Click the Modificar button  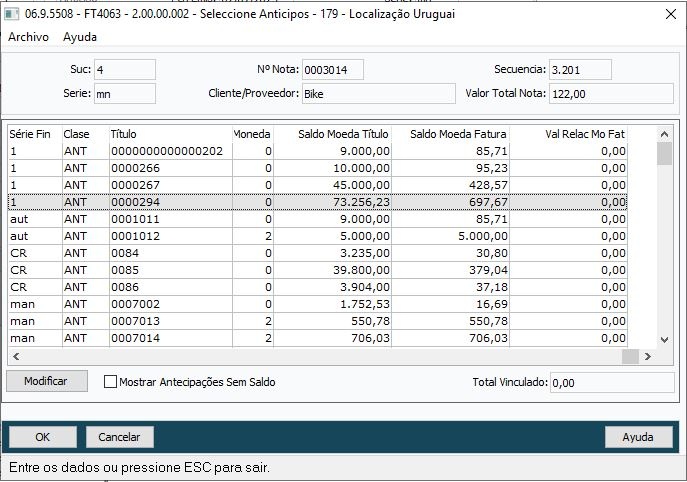[x=46, y=382]
